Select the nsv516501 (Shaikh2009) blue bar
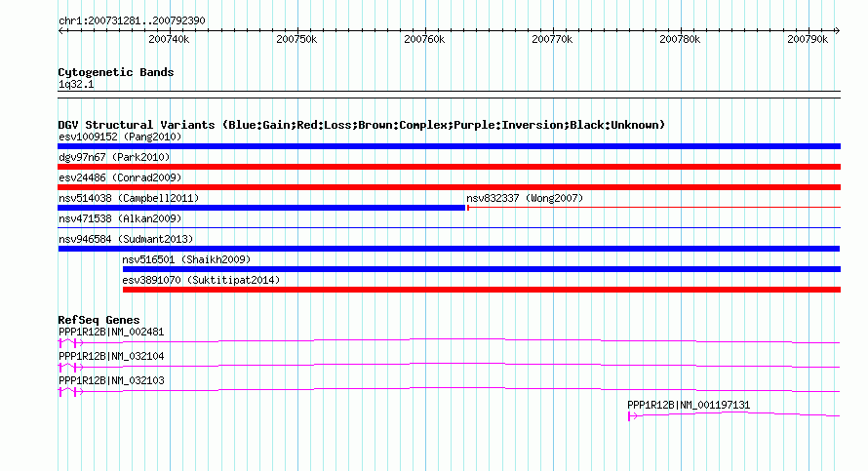868x471 pixels. (482, 269)
